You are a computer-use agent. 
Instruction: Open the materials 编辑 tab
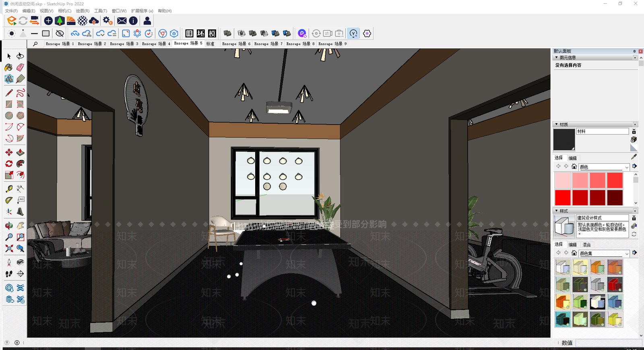[573, 158]
